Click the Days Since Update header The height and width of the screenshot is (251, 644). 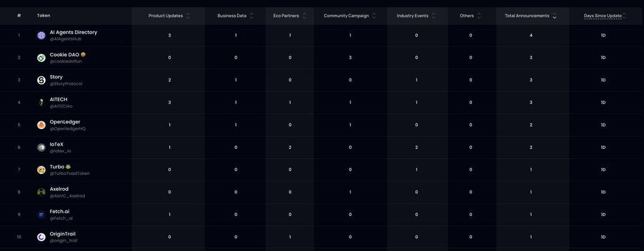click(602, 16)
